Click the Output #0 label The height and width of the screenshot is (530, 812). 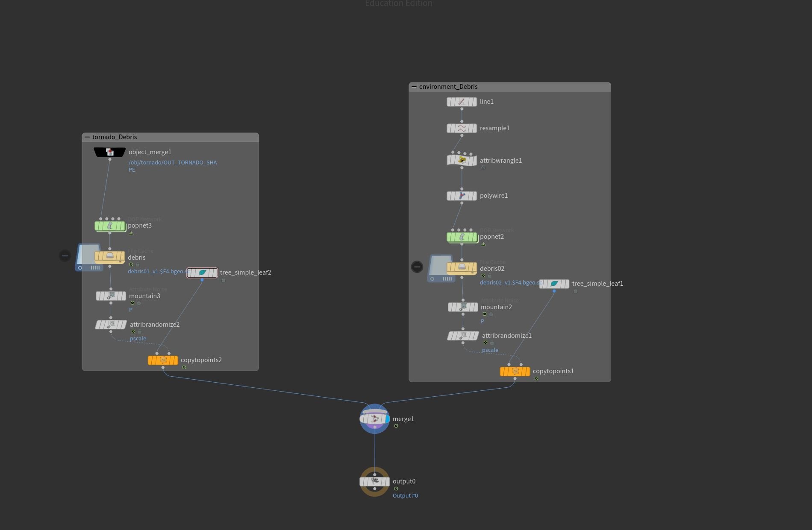[x=405, y=495]
